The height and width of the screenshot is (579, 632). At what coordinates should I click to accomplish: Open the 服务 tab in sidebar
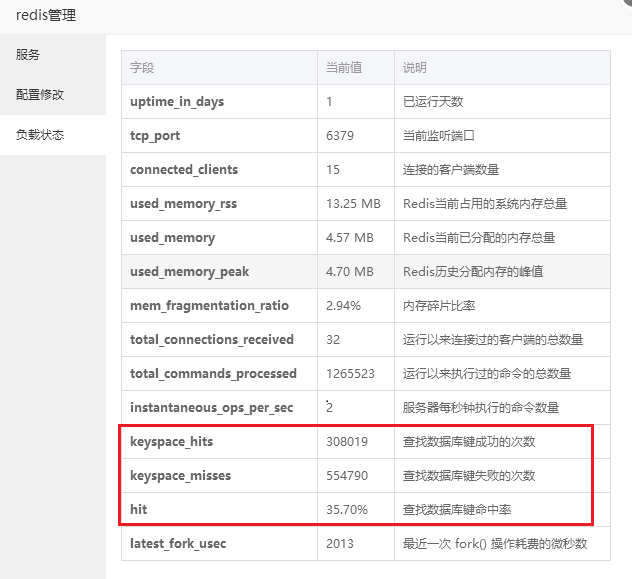53,54
